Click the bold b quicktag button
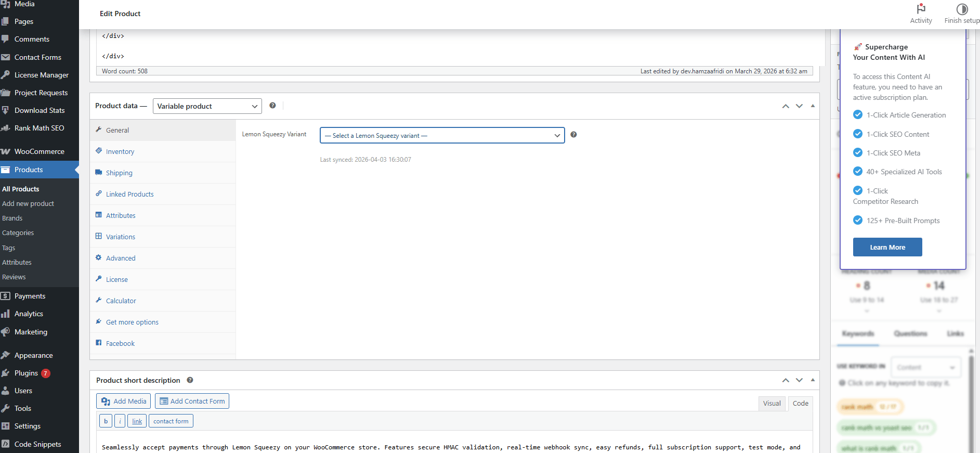The image size is (980, 453). tap(106, 421)
